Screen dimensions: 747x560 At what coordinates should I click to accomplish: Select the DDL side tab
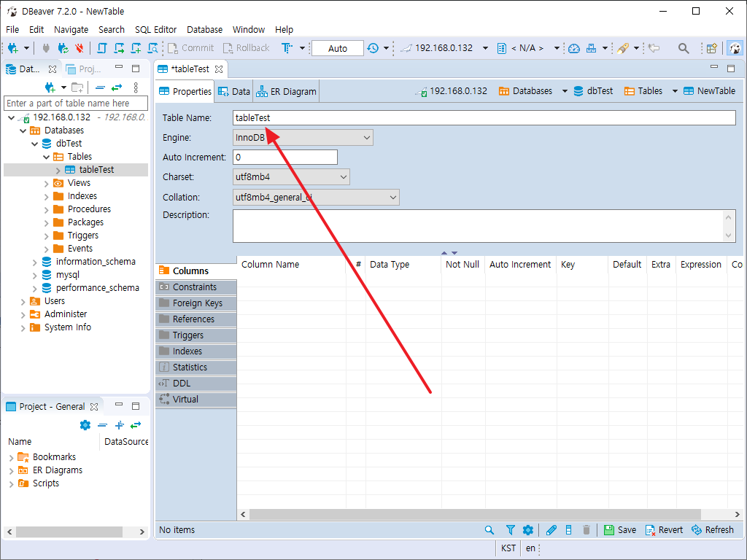[x=196, y=384]
